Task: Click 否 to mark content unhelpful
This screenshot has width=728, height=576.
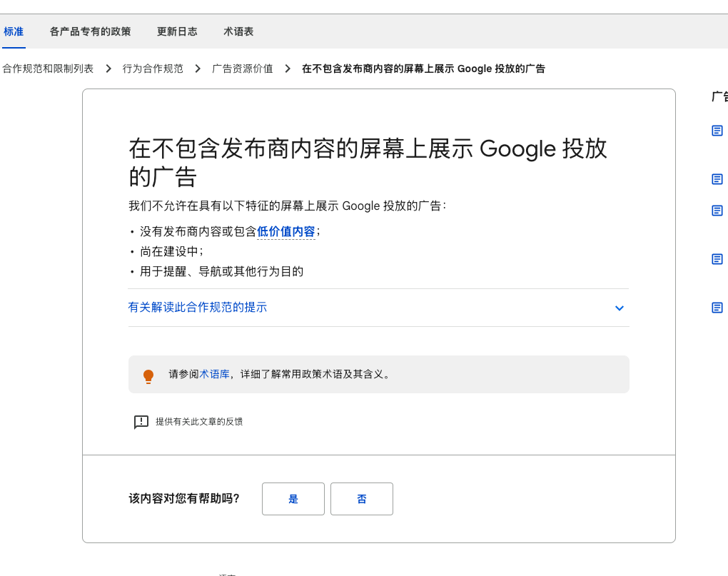Action: point(362,499)
